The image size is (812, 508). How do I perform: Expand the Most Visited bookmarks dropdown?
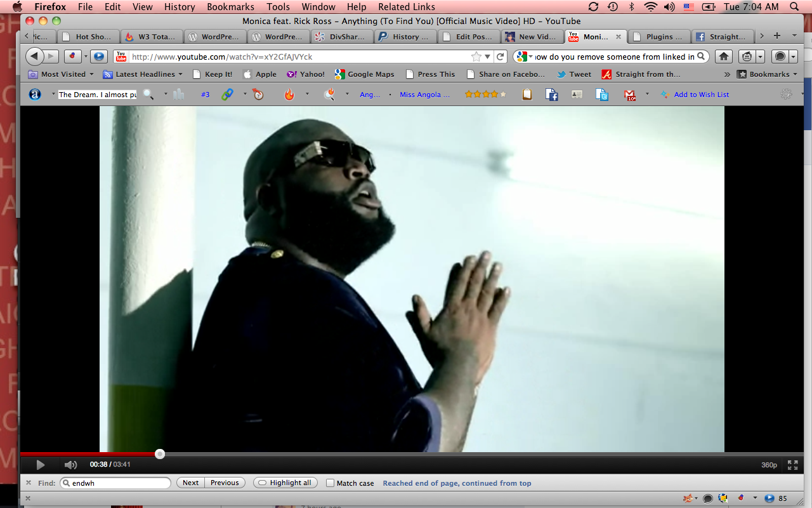click(x=61, y=74)
